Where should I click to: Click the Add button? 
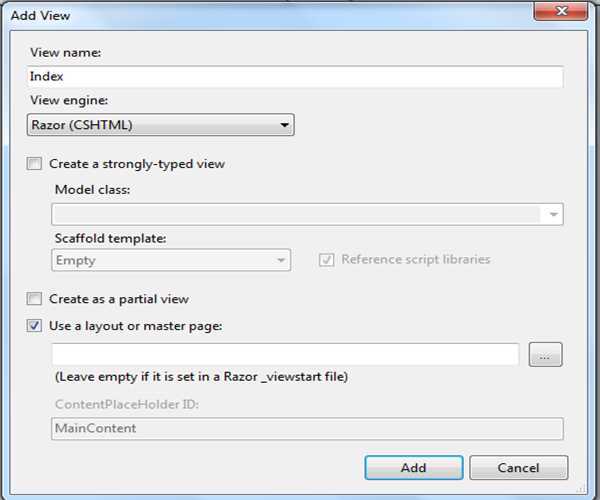tap(413, 467)
